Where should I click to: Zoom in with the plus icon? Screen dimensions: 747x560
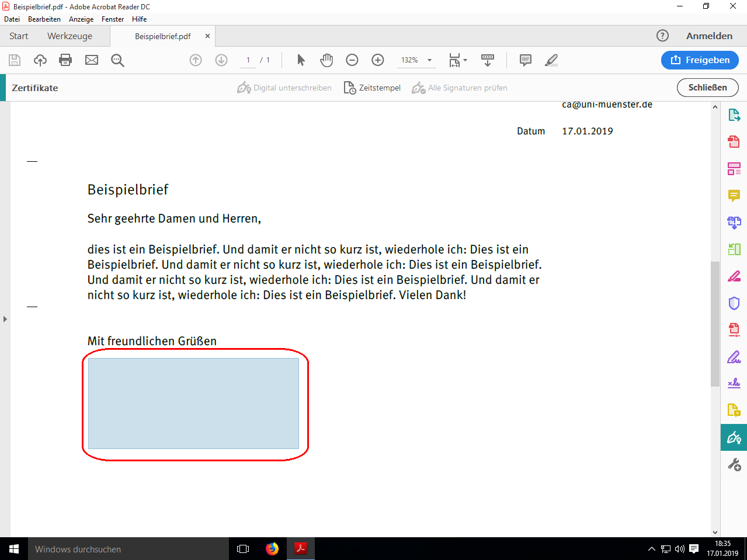[x=378, y=60]
